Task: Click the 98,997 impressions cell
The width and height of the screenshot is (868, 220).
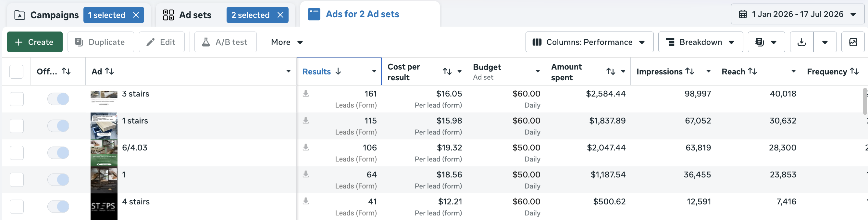Action: 698,94
